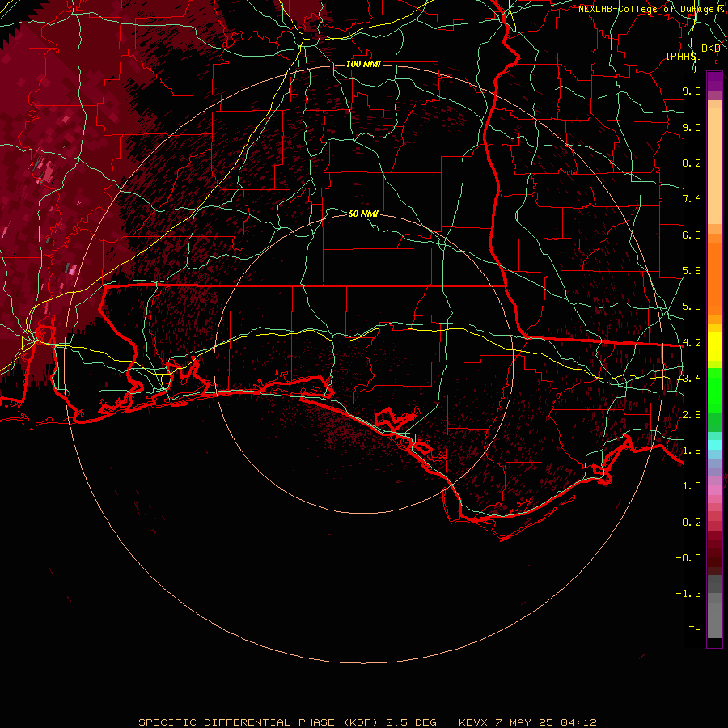Click the -1.3 legend value

[688, 594]
